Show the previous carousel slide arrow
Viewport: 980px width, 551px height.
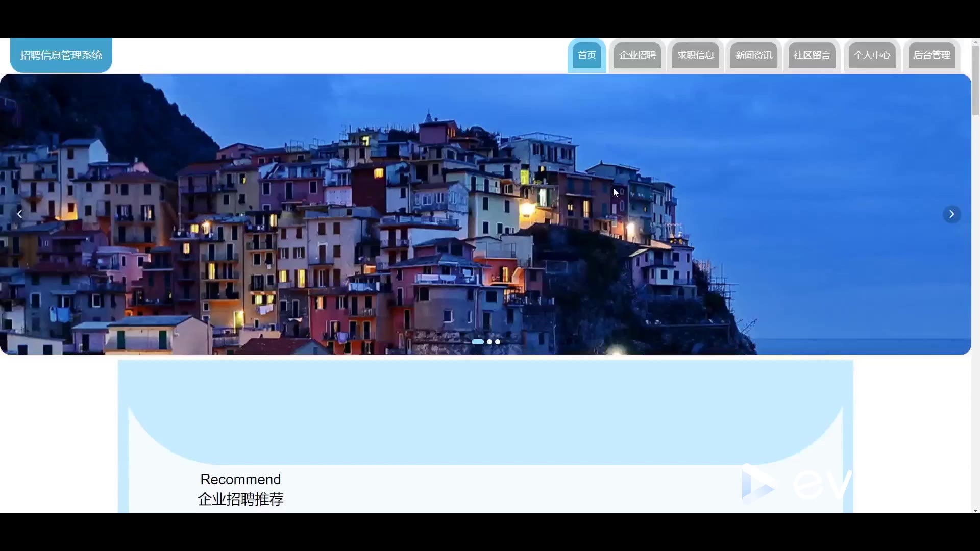19,214
